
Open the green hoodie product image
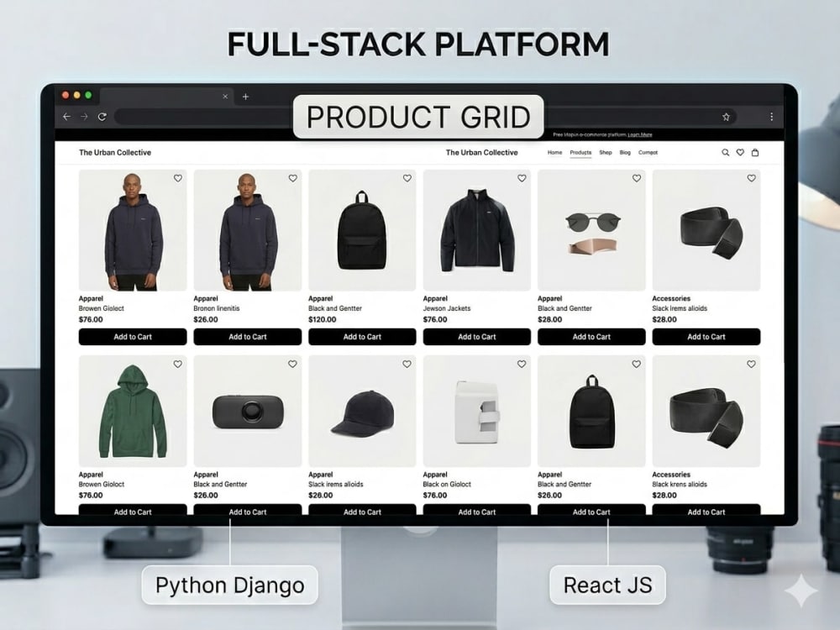click(133, 411)
